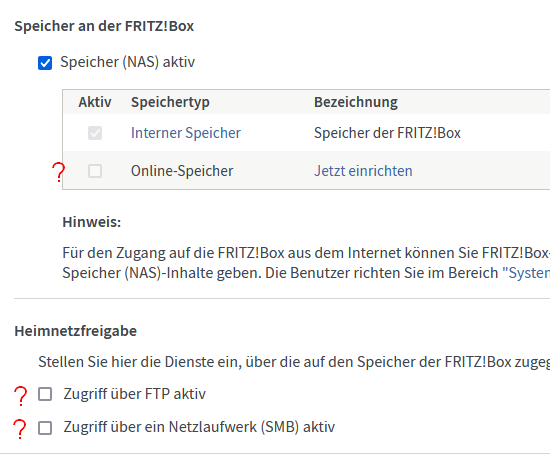Uncheck the Speicher (NAS) aktiv checkbox
This screenshot has width=550, height=468.
[x=45, y=63]
